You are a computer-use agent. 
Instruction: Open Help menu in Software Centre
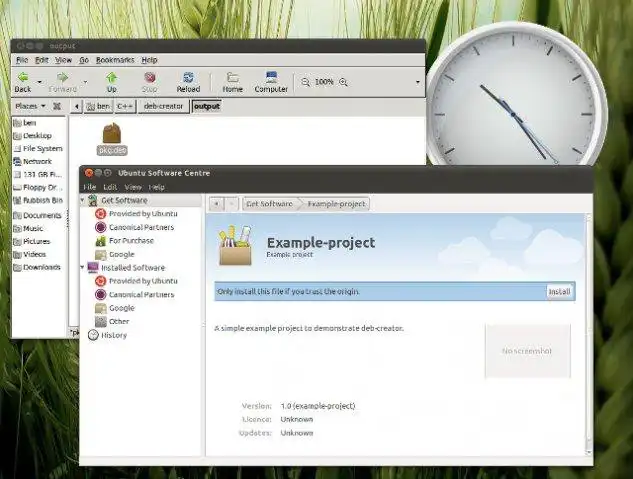156,187
